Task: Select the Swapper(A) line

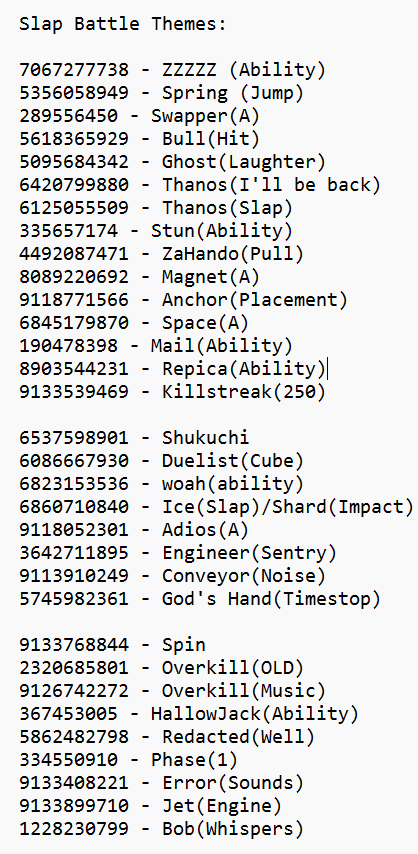Action: point(140,115)
